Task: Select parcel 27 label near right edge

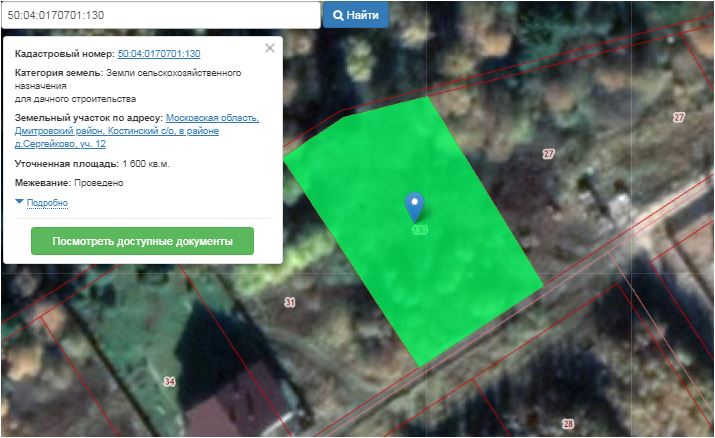Action: click(x=679, y=118)
